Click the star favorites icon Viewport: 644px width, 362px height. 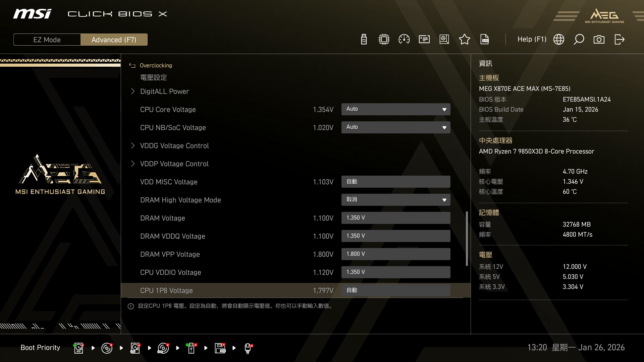pos(464,40)
